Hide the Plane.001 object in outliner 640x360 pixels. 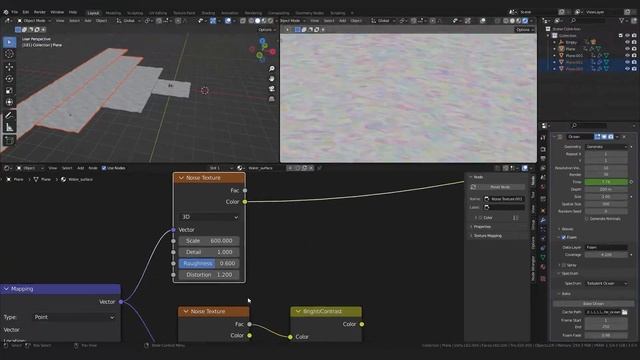pos(627,56)
